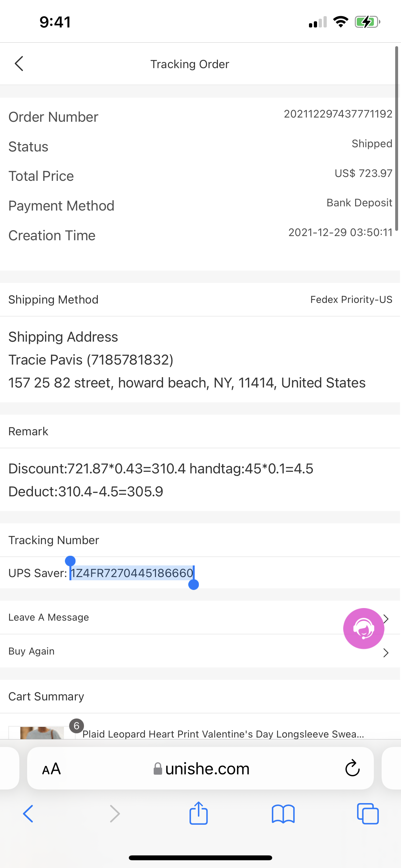Open Safari reader text size options
Viewport: 401px width, 868px height.
point(51,769)
